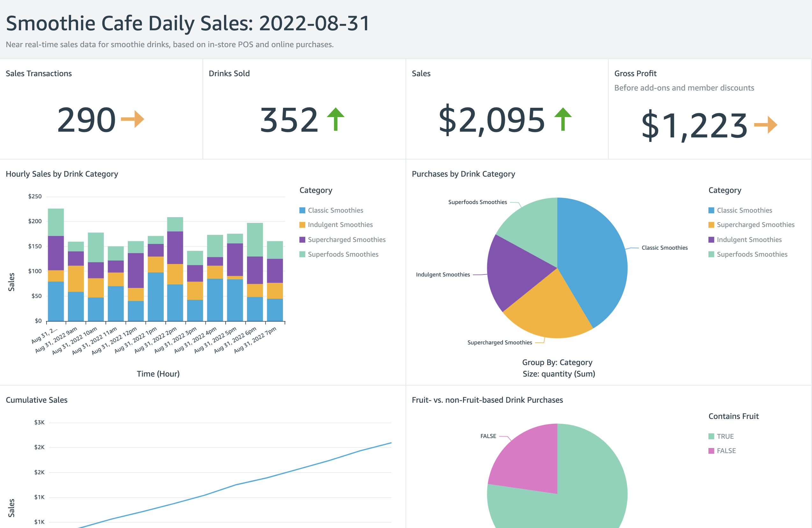Viewport: 812px width, 528px height.
Task: Click the $2,095 Sales value
Action: point(492,120)
